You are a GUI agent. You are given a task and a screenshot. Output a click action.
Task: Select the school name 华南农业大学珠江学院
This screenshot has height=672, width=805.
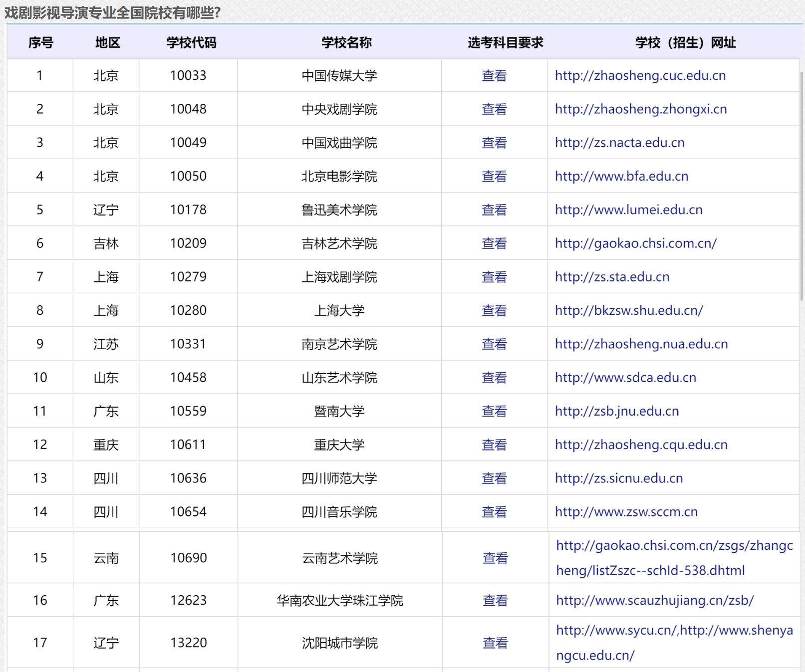[340, 600]
